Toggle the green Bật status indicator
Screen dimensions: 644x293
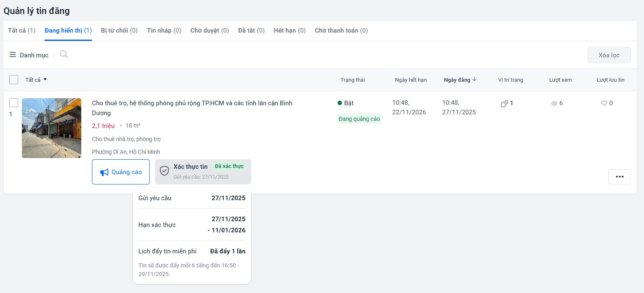coord(340,103)
